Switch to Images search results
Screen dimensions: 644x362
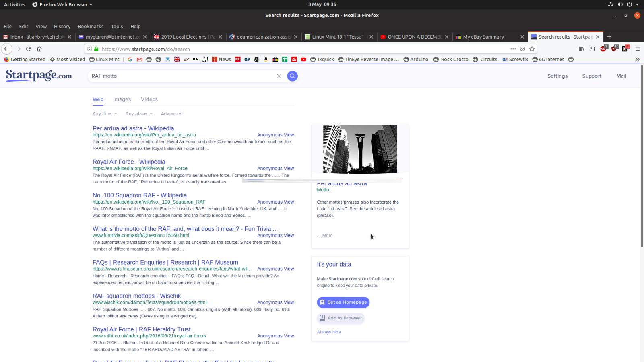pos(122,99)
